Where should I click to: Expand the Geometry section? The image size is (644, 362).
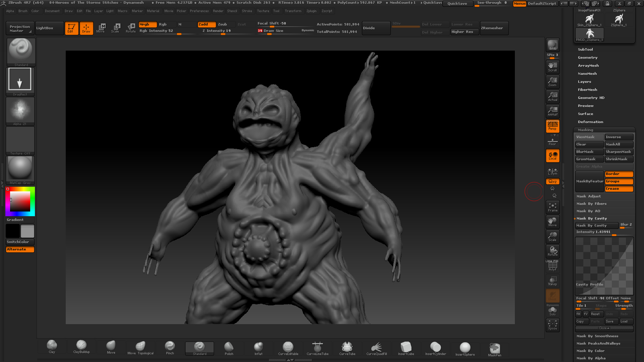[x=587, y=58]
